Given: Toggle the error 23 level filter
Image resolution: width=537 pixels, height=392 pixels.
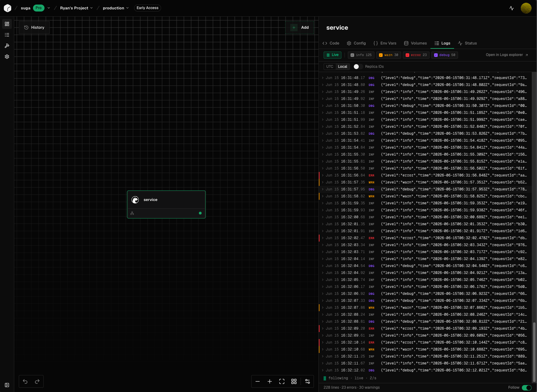Looking at the screenshot, I should tap(416, 55).
